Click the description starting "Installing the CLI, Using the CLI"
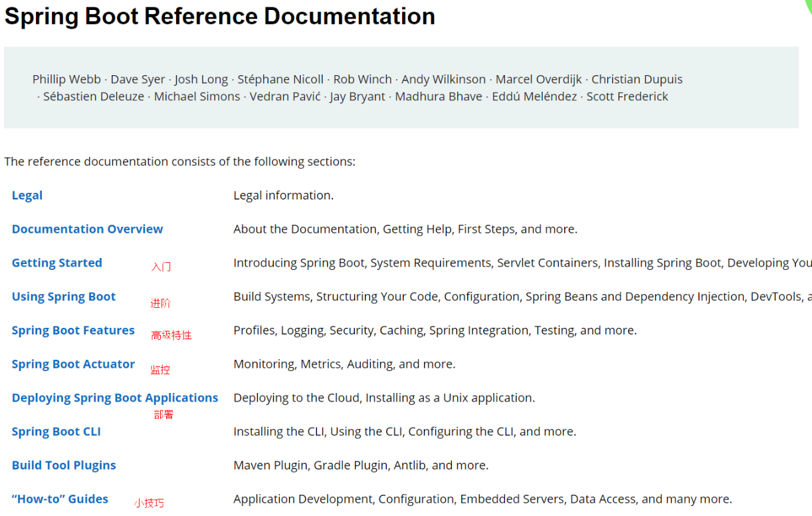 [405, 432]
